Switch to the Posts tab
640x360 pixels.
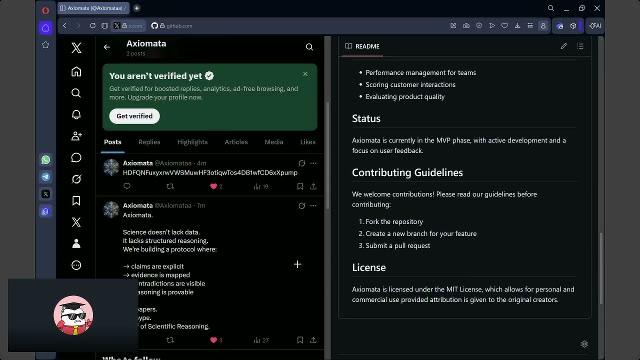pyautogui.click(x=113, y=142)
